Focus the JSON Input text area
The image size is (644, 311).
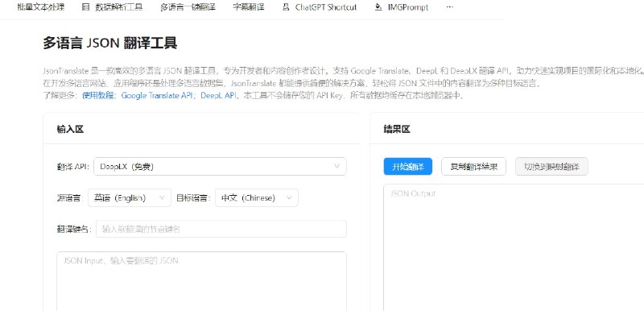pyautogui.click(x=202, y=281)
